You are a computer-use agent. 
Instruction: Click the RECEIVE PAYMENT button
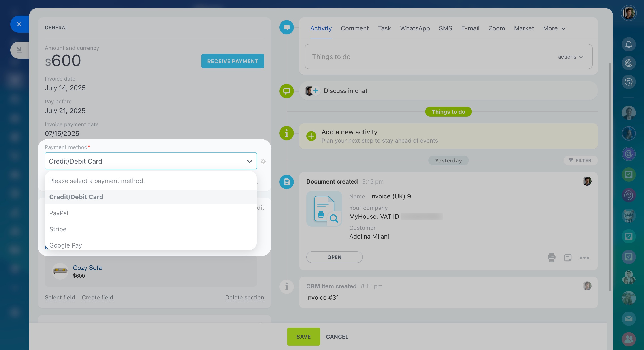[232, 61]
